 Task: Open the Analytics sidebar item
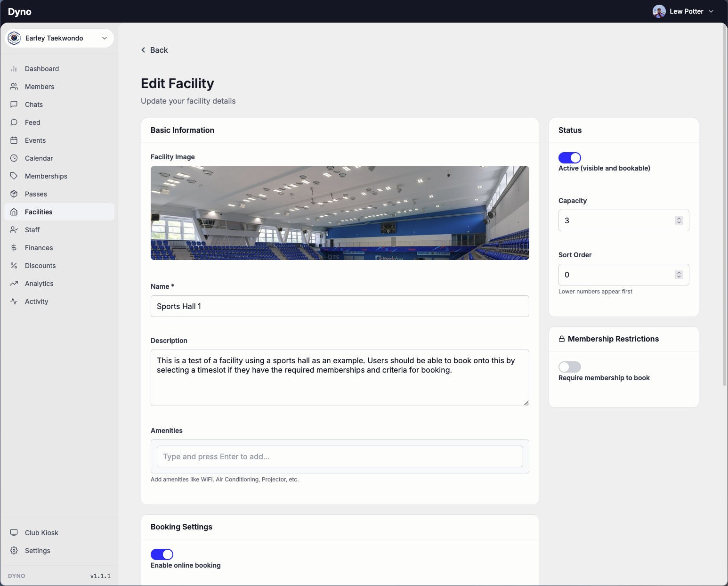[59, 284]
